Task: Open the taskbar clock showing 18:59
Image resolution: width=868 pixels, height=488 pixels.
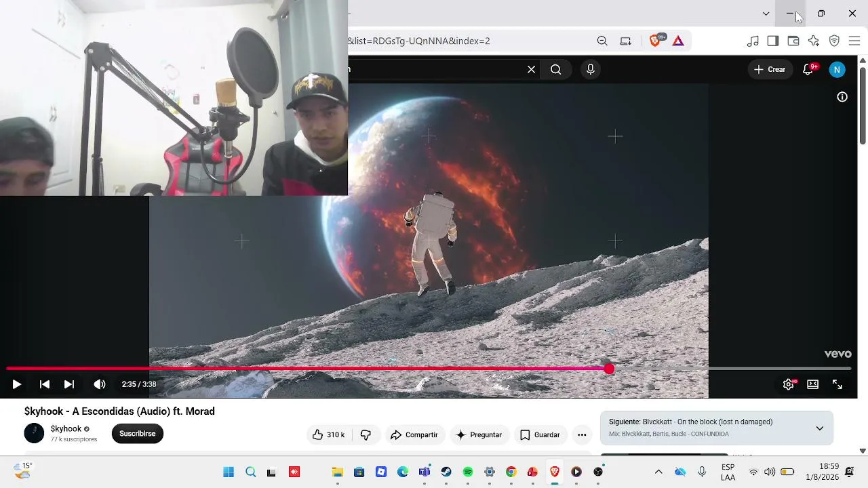Action: (x=823, y=472)
